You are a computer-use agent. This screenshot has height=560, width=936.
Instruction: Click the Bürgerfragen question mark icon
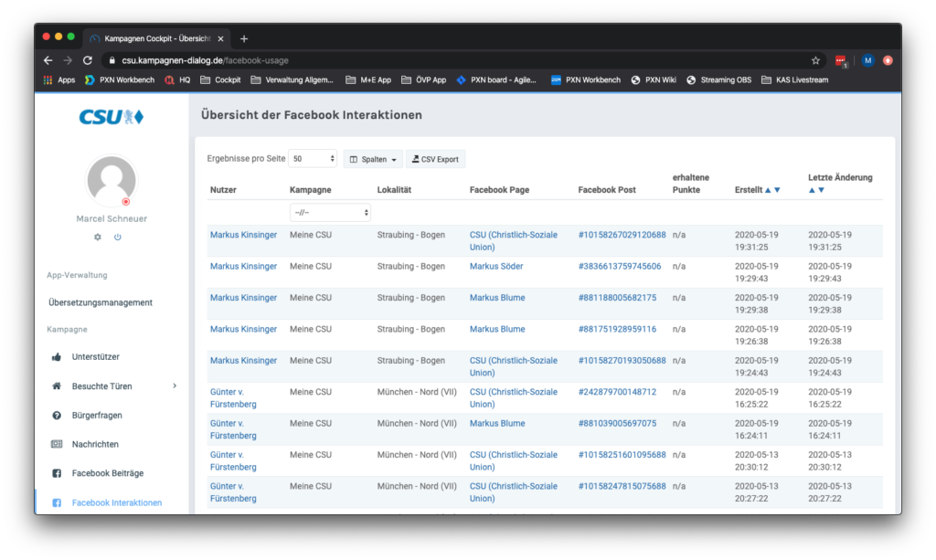pos(57,415)
